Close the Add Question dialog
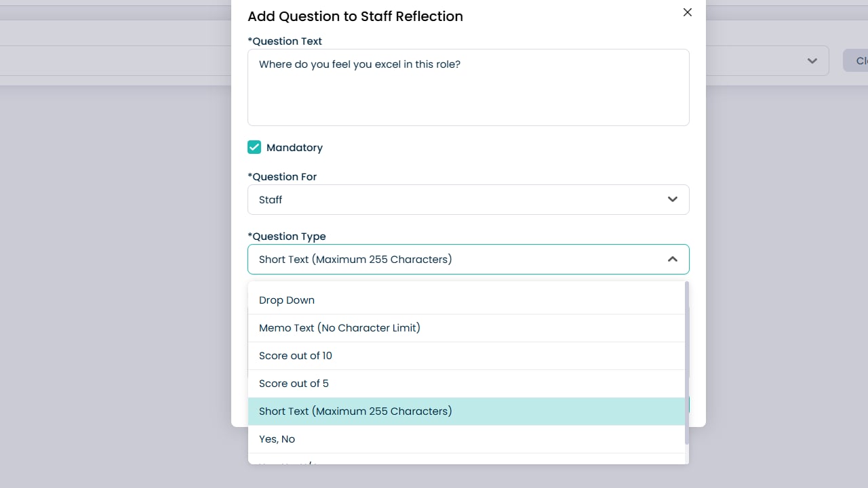The height and width of the screenshot is (488, 868). [x=688, y=12]
